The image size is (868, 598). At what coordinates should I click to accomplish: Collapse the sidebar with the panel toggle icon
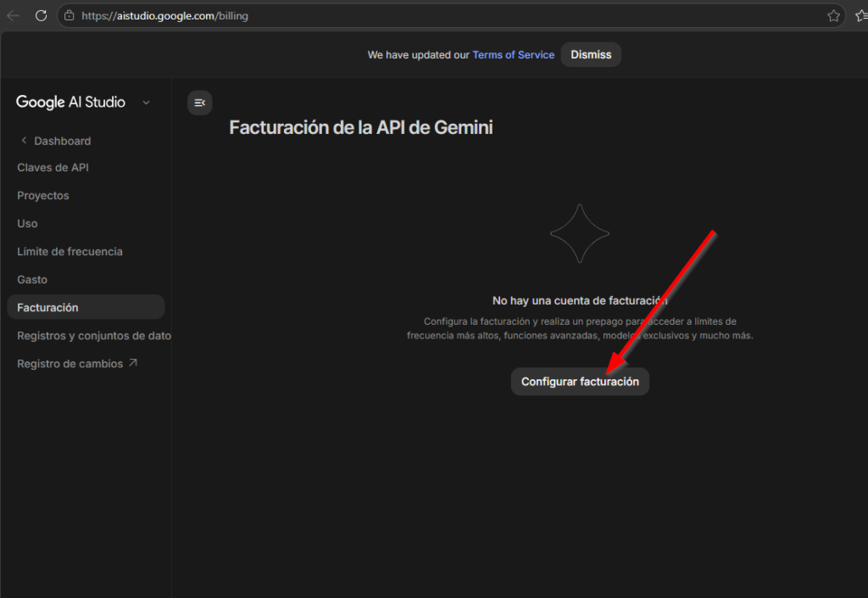point(199,103)
